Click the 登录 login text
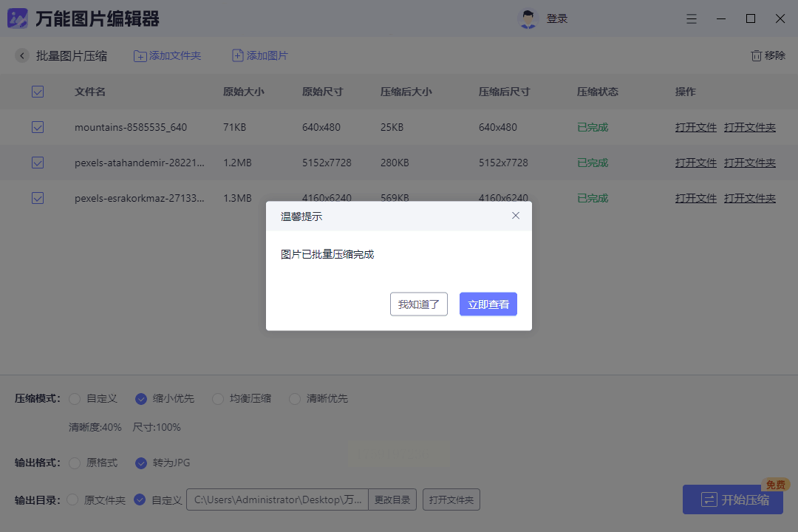The height and width of the screenshot is (532, 798). pos(557,19)
